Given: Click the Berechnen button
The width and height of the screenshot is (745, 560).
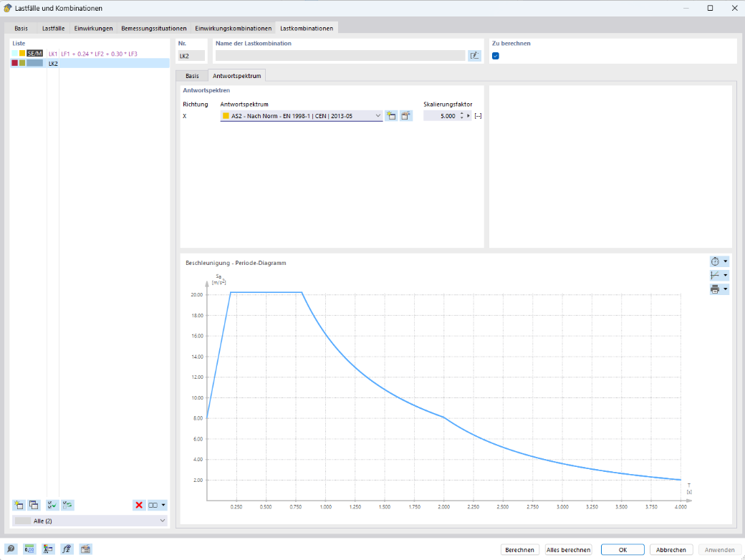Looking at the screenshot, I should click(519, 549).
